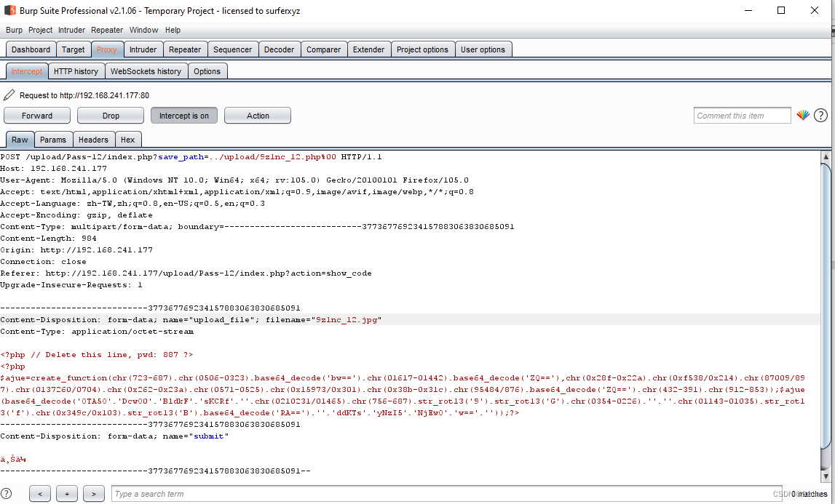The height and width of the screenshot is (504, 835).
Task: Open the Burp menu
Action: coord(15,30)
